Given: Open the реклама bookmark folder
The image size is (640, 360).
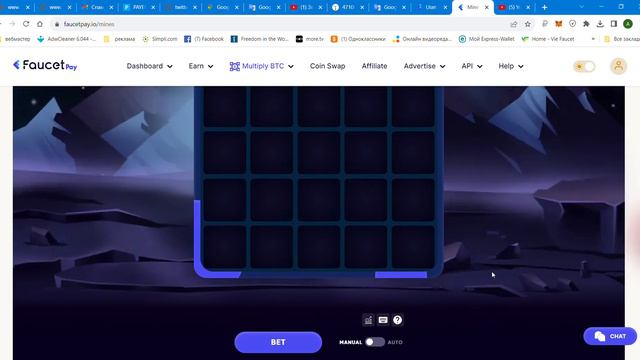Looking at the screenshot, I should [x=119, y=39].
